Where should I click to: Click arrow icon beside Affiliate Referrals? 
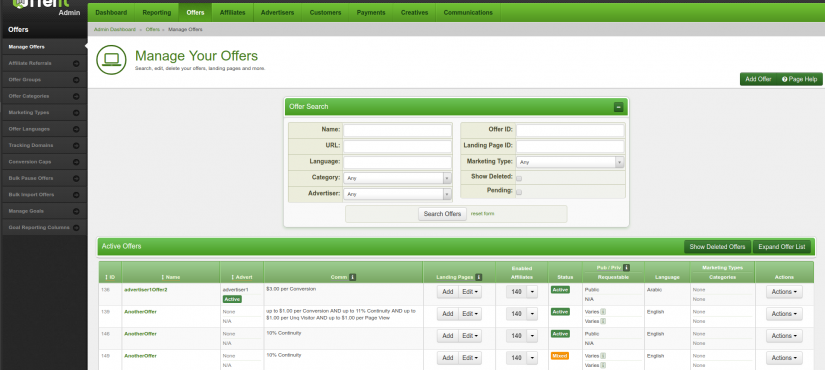pos(76,64)
